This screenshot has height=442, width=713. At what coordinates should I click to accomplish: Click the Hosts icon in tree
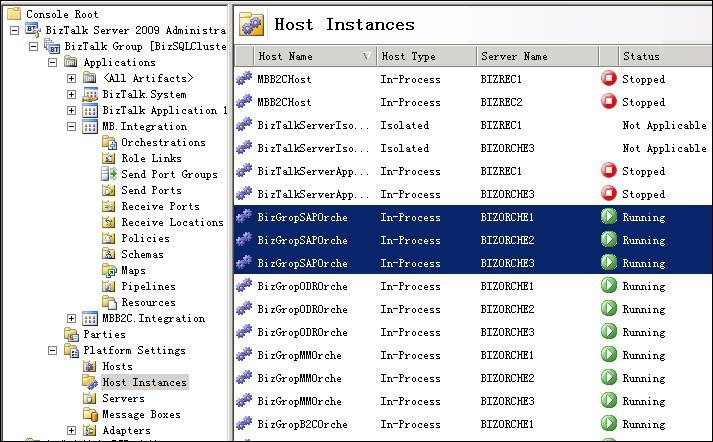90,367
